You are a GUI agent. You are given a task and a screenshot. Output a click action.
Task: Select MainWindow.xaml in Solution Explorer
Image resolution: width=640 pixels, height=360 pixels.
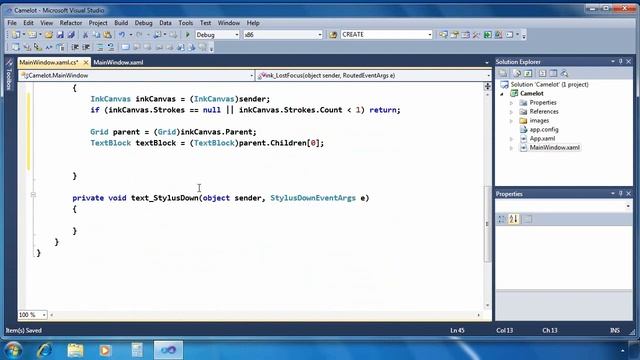coord(554,147)
